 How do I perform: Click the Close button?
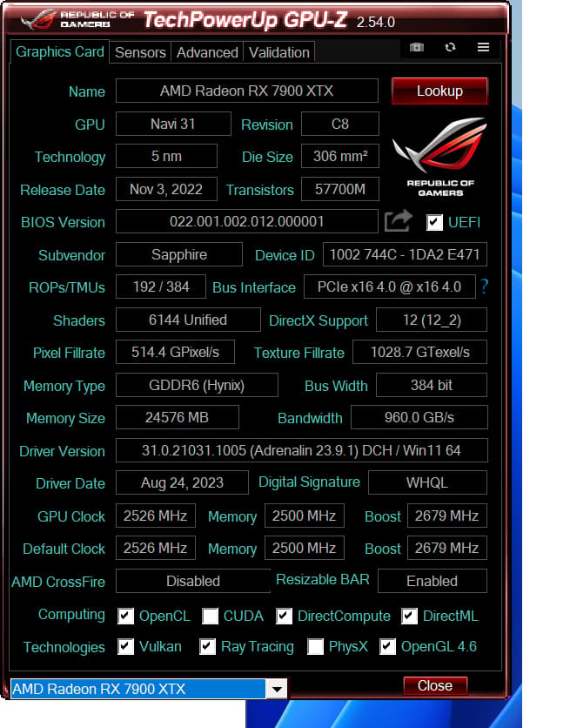coord(434,685)
